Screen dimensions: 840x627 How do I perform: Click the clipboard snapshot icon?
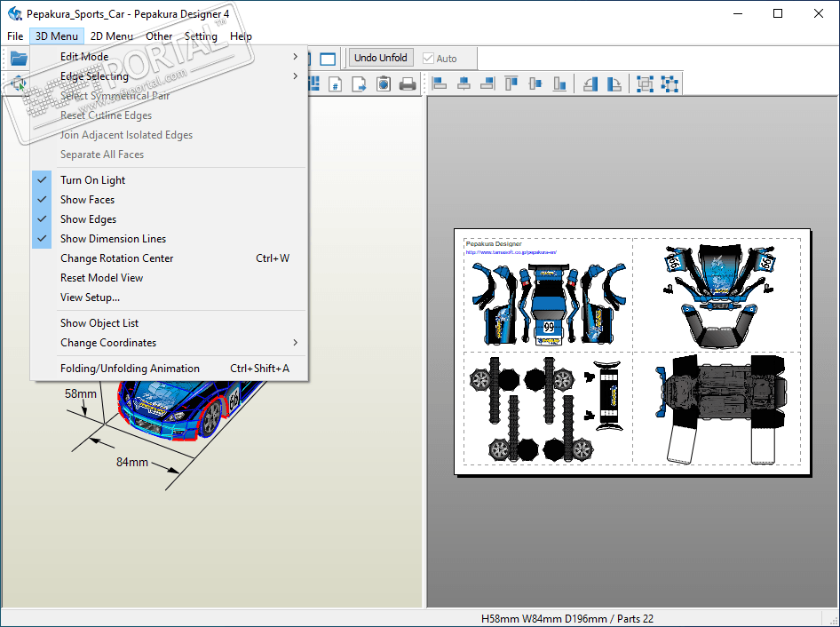pos(384,84)
